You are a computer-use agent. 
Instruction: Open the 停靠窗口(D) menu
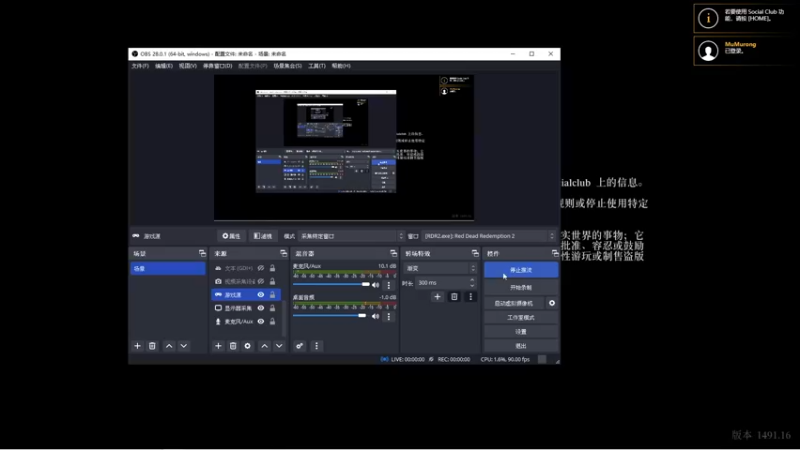[x=217, y=66]
